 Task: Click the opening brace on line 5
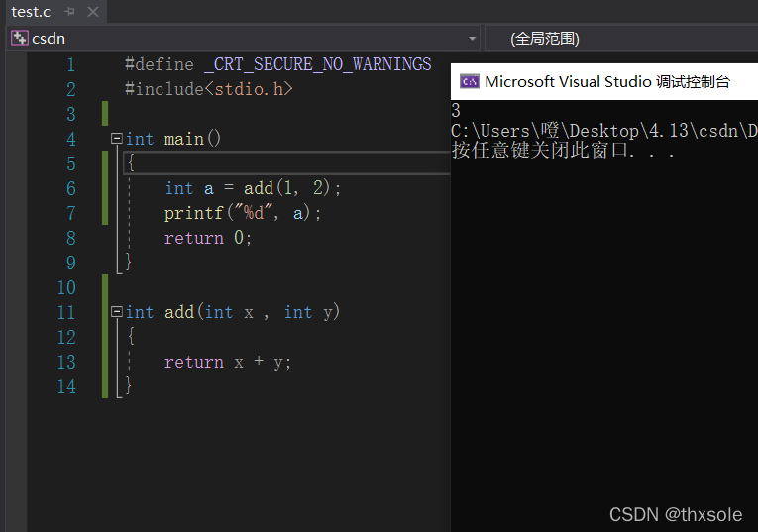[131, 162]
